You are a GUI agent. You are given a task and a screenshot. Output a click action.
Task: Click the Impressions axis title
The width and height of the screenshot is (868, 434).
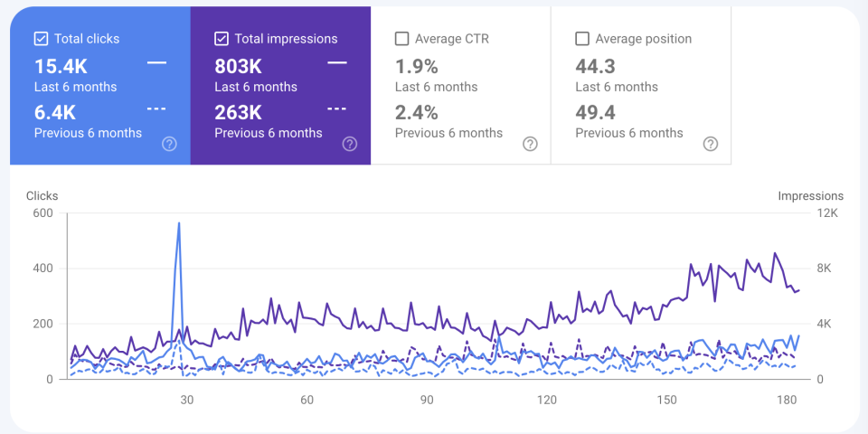[x=810, y=196]
